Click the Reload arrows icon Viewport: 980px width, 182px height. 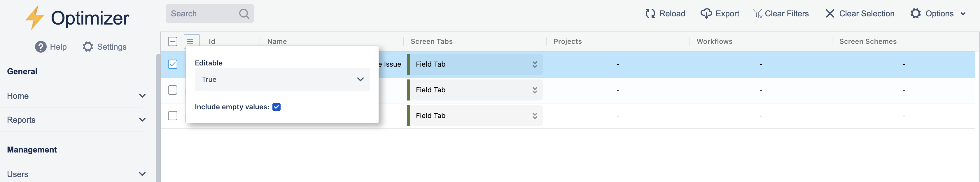coord(650,14)
